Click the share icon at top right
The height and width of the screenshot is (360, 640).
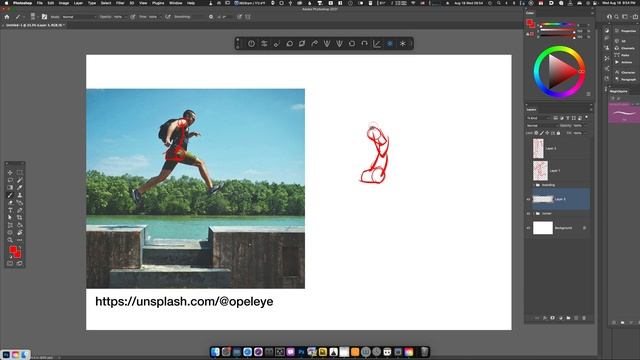pyautogui.click(x=635, y=17)
